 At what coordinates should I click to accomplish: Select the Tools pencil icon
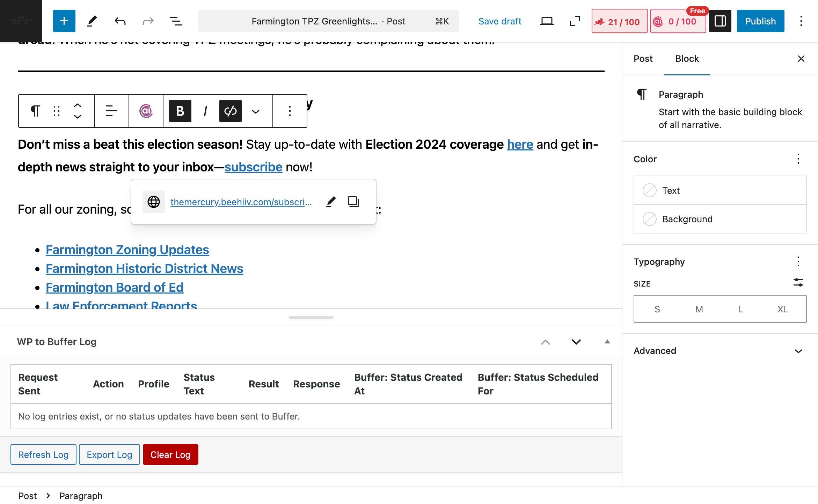coord(92,21)
